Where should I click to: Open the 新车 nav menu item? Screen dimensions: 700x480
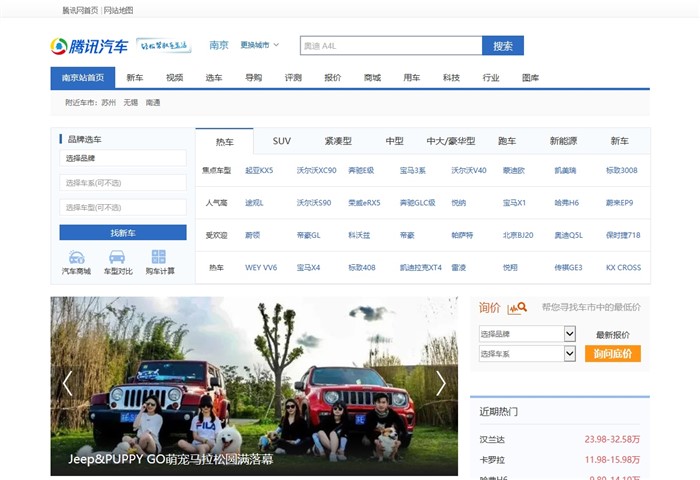[x=134, y=78]
